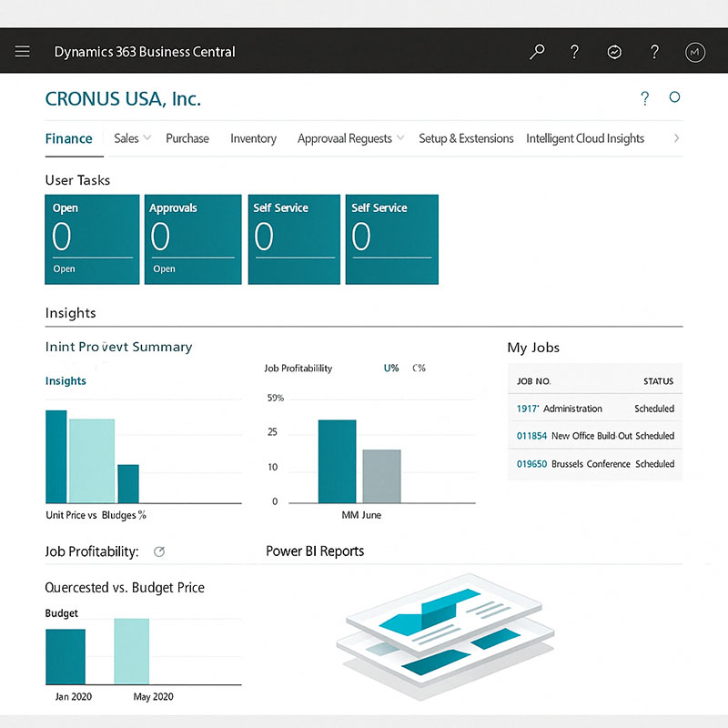The height and width of the screenshot is (728, 728).
Task: Open the Approvaal Reguests tab label
Action: point(345,138)
